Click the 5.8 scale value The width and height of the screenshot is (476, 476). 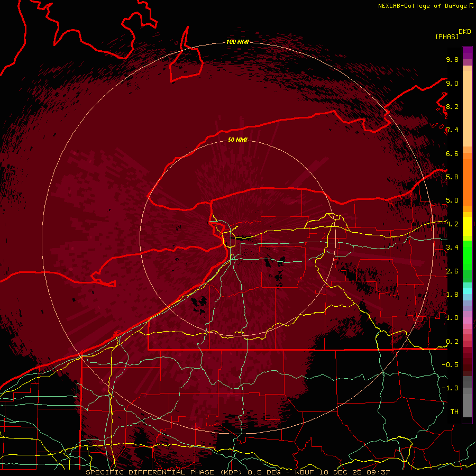click(452, 177)
